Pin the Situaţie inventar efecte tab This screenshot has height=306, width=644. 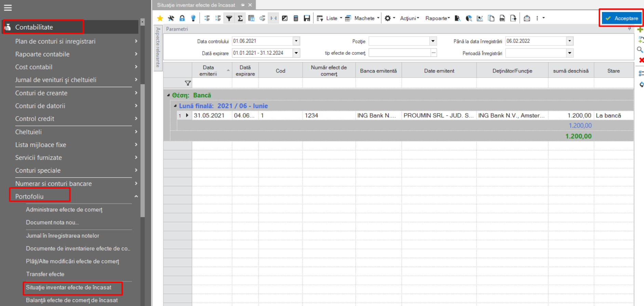coord(243,5)
